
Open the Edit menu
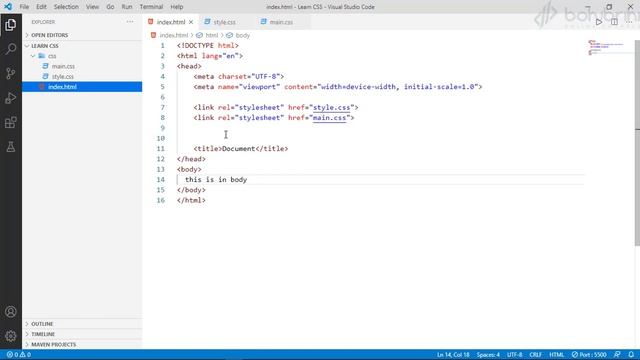pyautogui.click(x=41, y=7)
